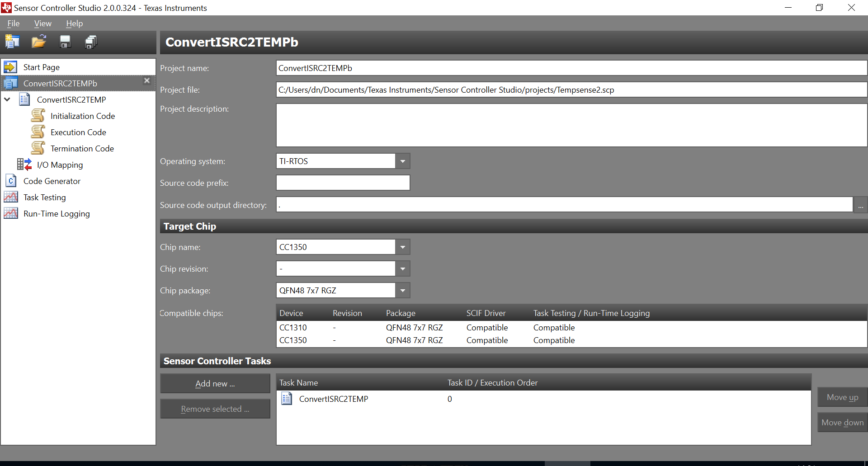Click the Project file path field
Screen dimensions: 868x466
571,89
